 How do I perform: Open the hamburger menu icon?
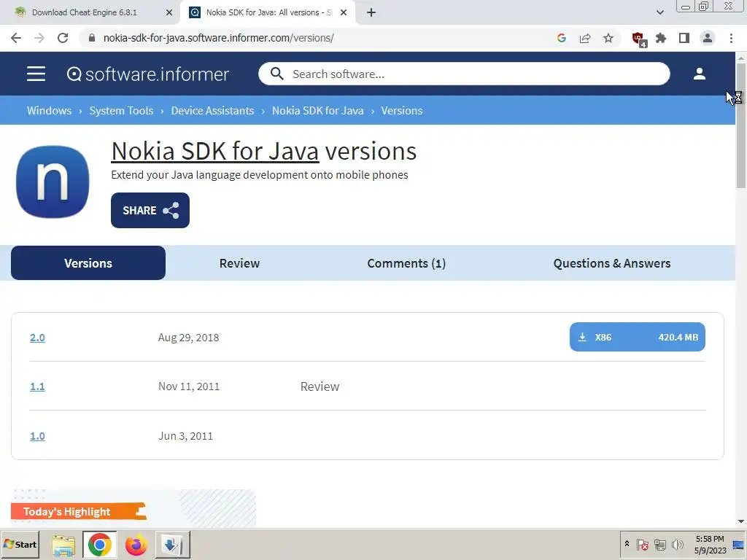coord(36,74)
